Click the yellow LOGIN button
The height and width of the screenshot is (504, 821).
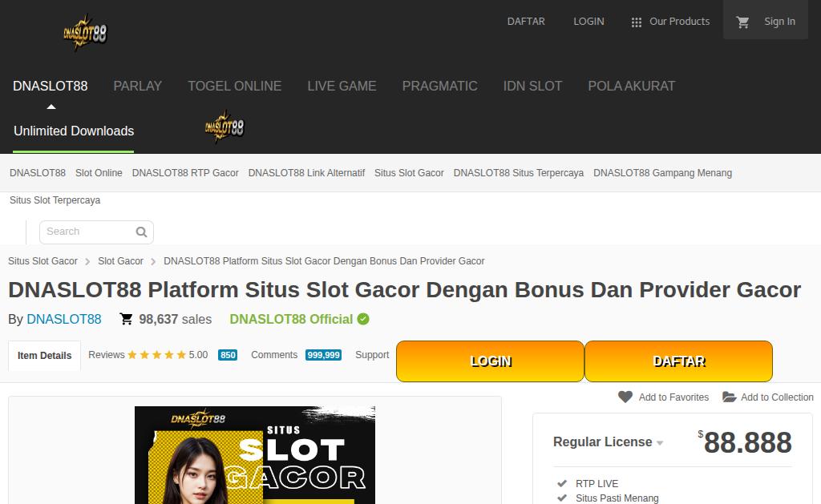tap(490, 361)
